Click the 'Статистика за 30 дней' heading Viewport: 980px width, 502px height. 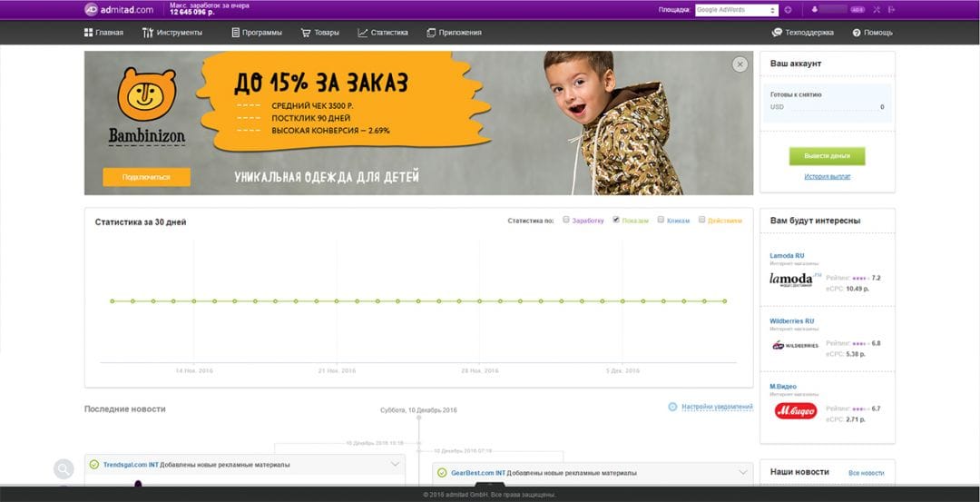[x=141, y=221]
